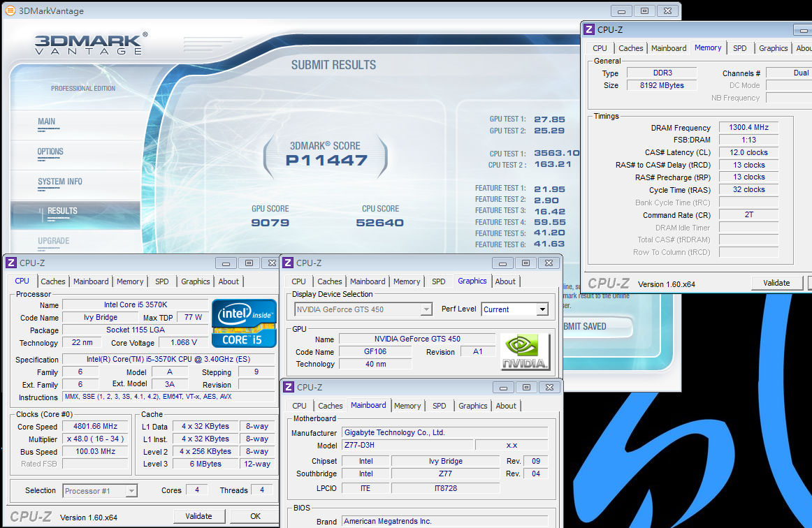This screenshot has width=812, height=528.
Task: Open the CPU tab in the CPU-Z Mainboard window
Action: pyautogui.click(x=299, y=406)
